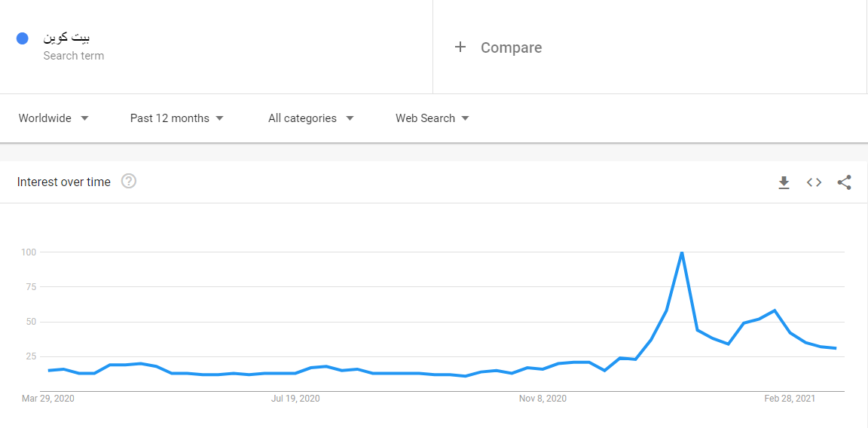The height and width of the screenshot is (428, 868).
Task: Download the Interest over time chart data
Action: [784, 182]
